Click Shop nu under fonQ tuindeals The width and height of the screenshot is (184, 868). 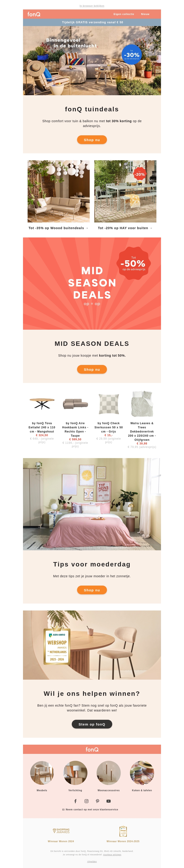pos(92,140)
